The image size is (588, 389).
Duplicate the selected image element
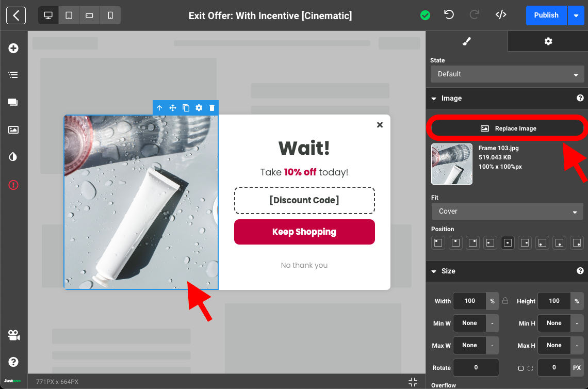click(x=186, y=108)
